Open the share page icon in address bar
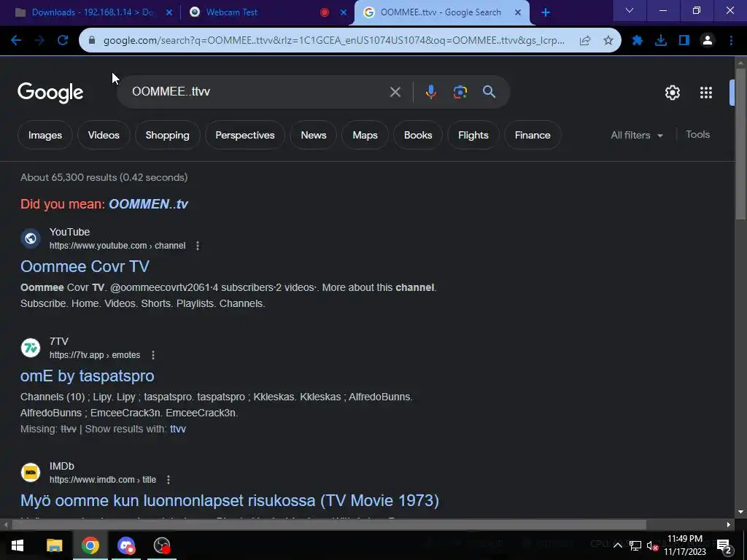 585,41
